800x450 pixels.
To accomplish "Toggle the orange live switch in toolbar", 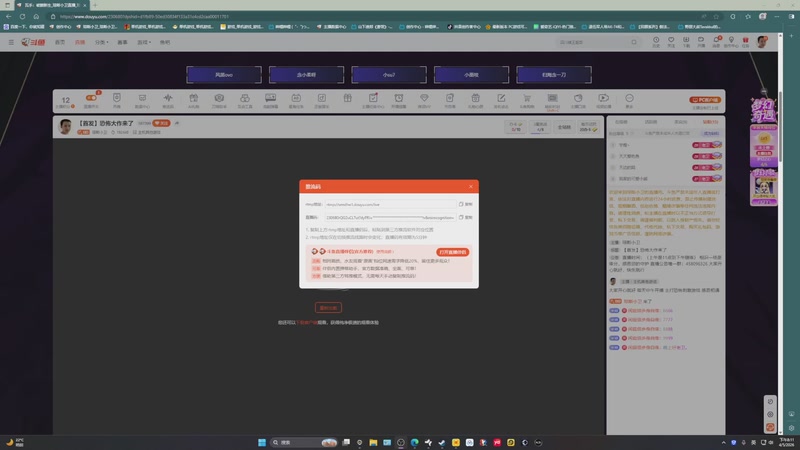I will [91, 98].
